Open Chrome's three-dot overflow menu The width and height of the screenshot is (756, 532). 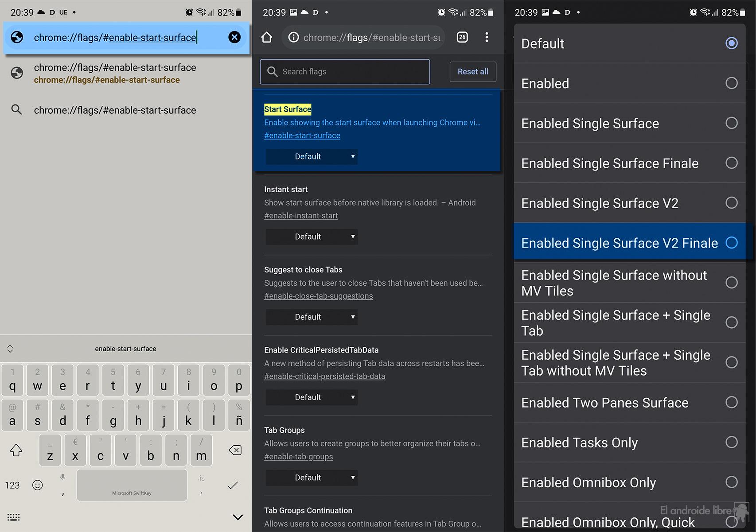tap(487, 37)
